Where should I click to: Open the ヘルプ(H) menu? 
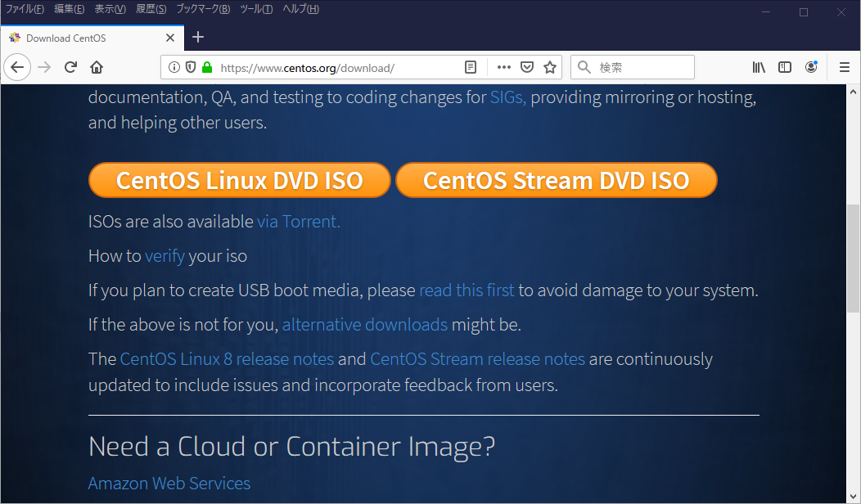pyautogui.click(x=300, y=9)
